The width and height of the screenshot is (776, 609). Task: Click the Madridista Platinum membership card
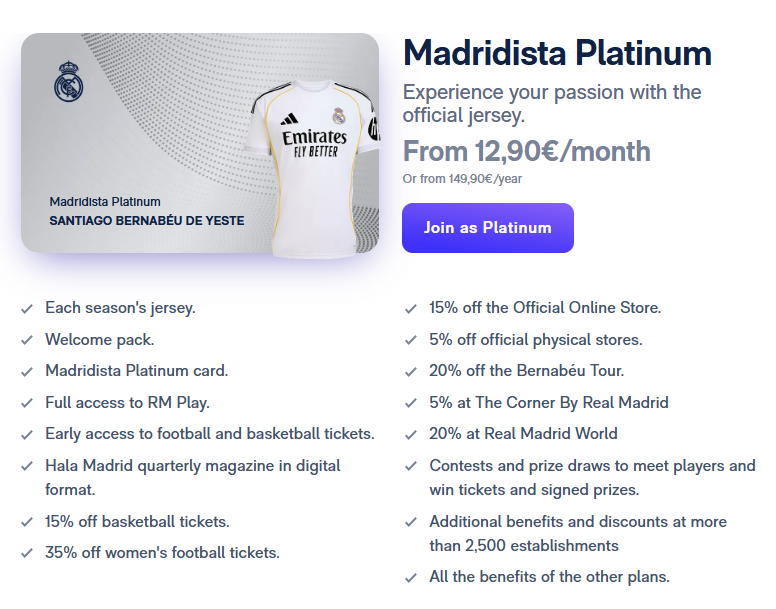point(200,143)
